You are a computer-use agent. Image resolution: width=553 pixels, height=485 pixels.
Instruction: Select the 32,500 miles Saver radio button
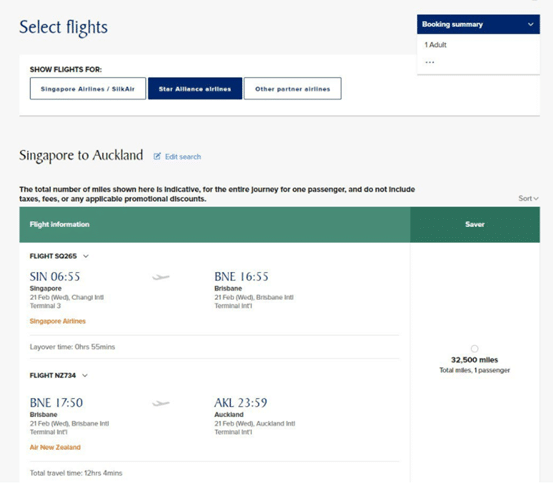(x=474, y=348)
